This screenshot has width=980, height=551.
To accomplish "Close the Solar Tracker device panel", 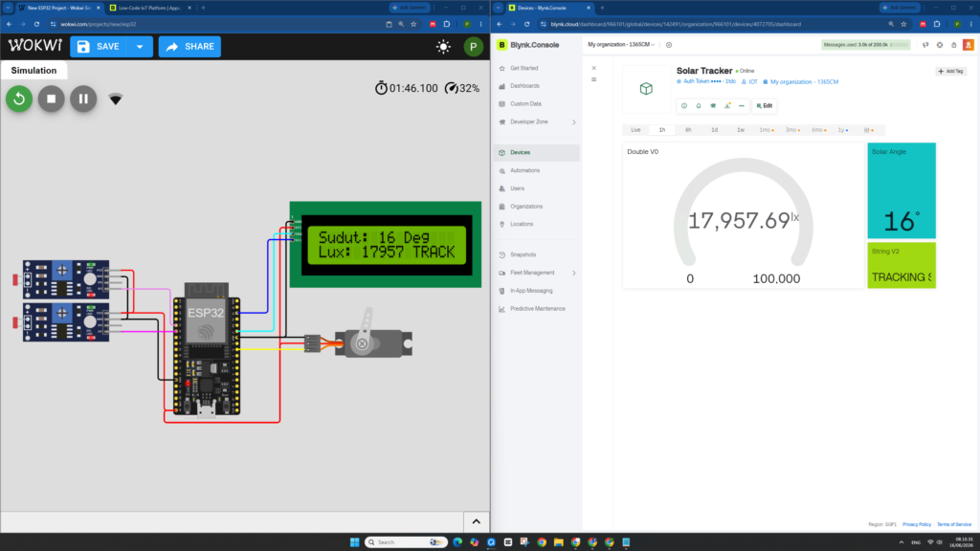I will tap(593, 68).
